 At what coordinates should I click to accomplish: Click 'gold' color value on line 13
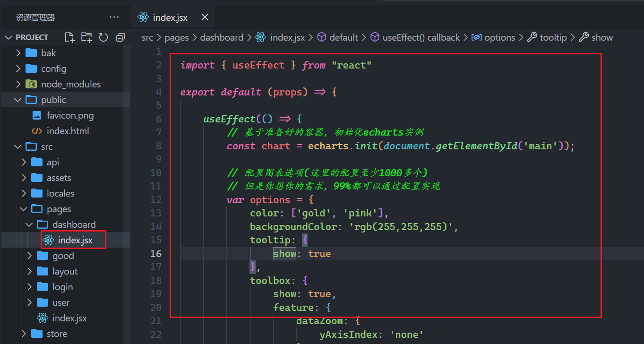(x=314, y=213)
